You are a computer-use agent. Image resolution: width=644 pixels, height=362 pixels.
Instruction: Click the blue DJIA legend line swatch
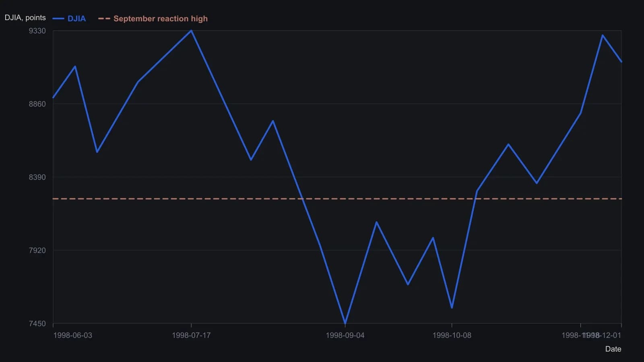click(58, 19)
